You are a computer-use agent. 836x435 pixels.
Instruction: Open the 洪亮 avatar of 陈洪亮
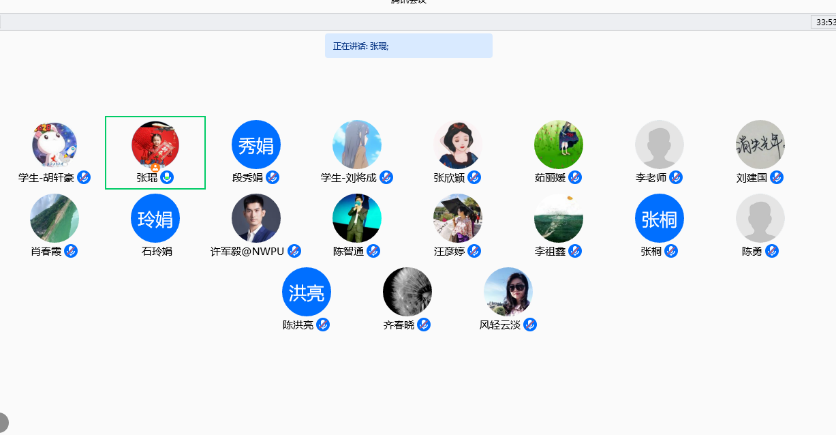click(x=306, y=292)
